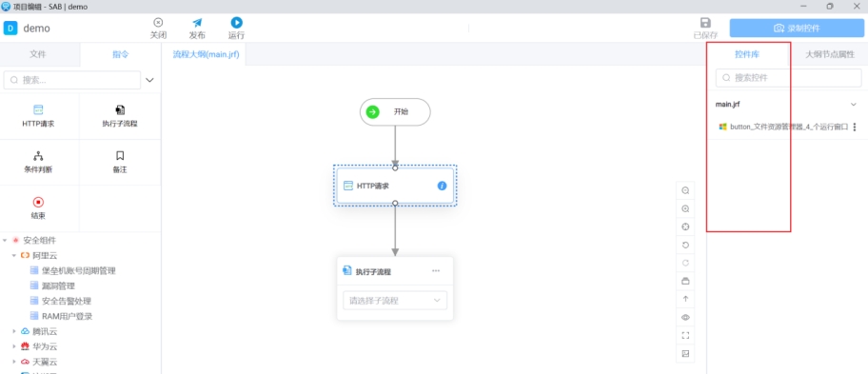Image resolution: width=868 pixels, height=374 pixels.
Task: Select the 天翼云 tree label
Action: tap(45, 362)
